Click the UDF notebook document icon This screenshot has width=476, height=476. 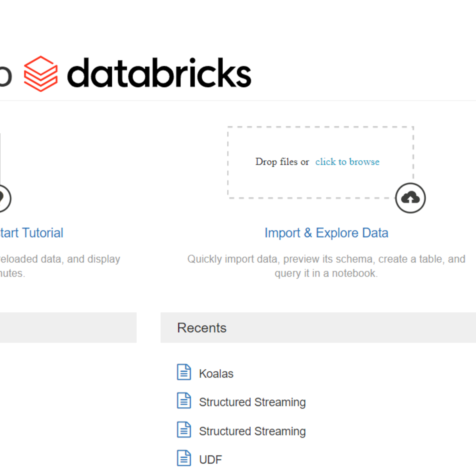(x=184, y=459)
